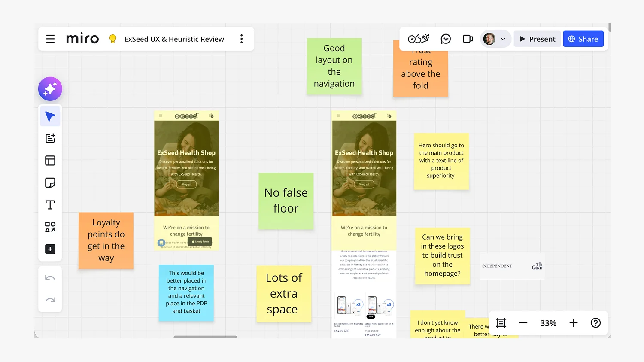Open the Miro AI sparkle assistant
This screenshot has height=362, width=644.
(50, 89)
